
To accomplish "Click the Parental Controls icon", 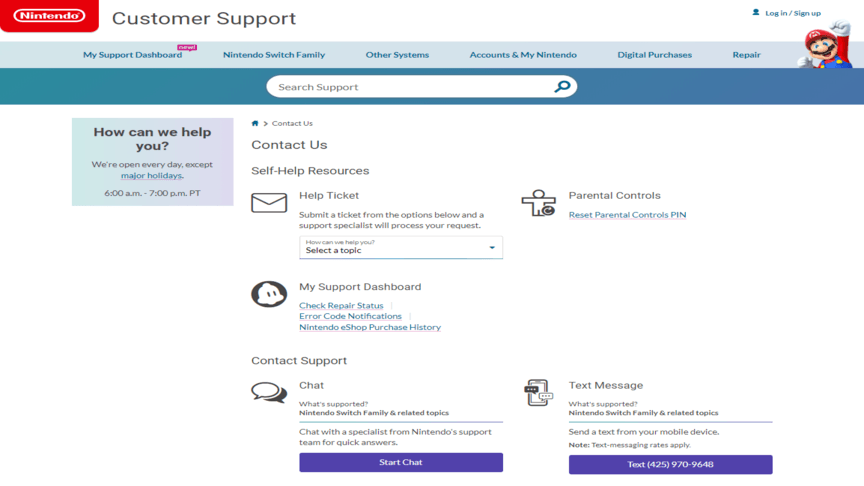I will click(x=538, y=203).
